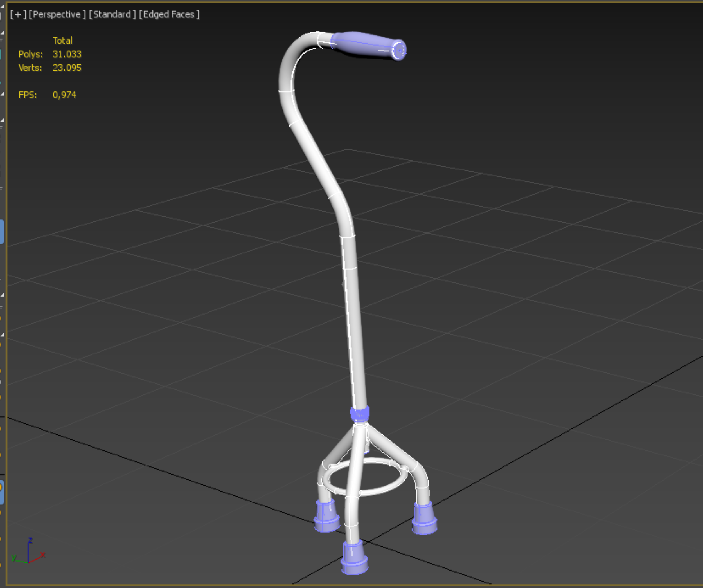The width and height of the screenshot is (703, 588).
Task: Open the [+] general viewport menu
Action: click(x=18, y=14)
